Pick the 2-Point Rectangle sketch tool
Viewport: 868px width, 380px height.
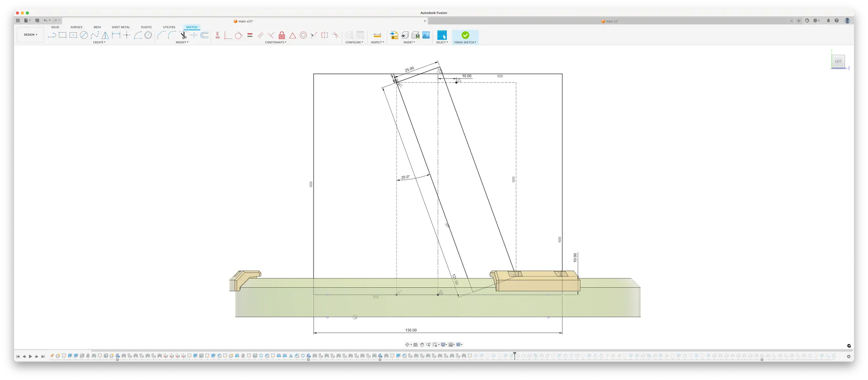tap(62, 36)
